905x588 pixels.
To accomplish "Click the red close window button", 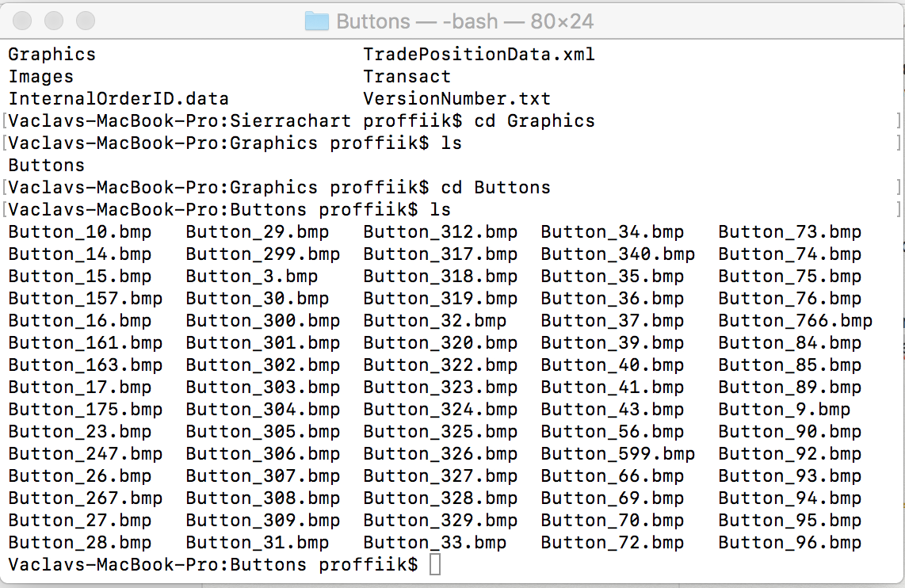I will click(x=24, y=21).
